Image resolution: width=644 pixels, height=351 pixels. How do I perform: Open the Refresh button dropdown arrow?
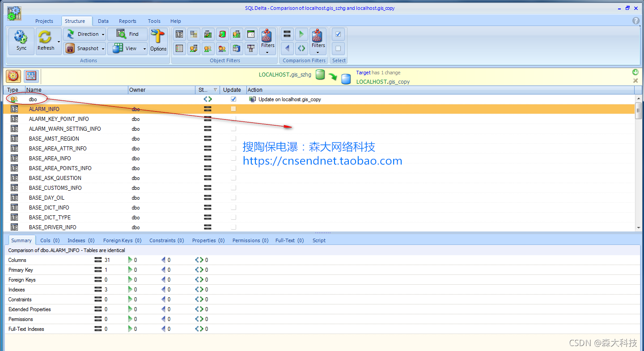59,41
